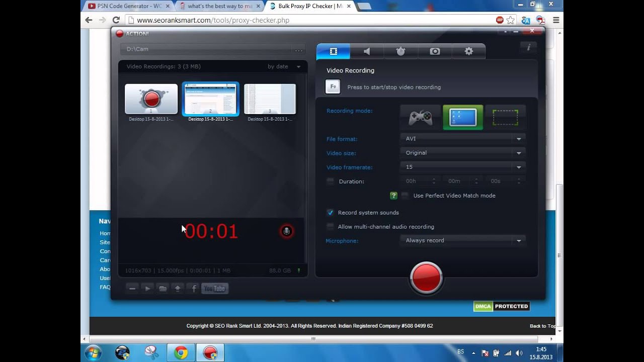The image size is (644, 362).
Task: Click the D:\Cam output path field
Action: [x=206, y=49]
